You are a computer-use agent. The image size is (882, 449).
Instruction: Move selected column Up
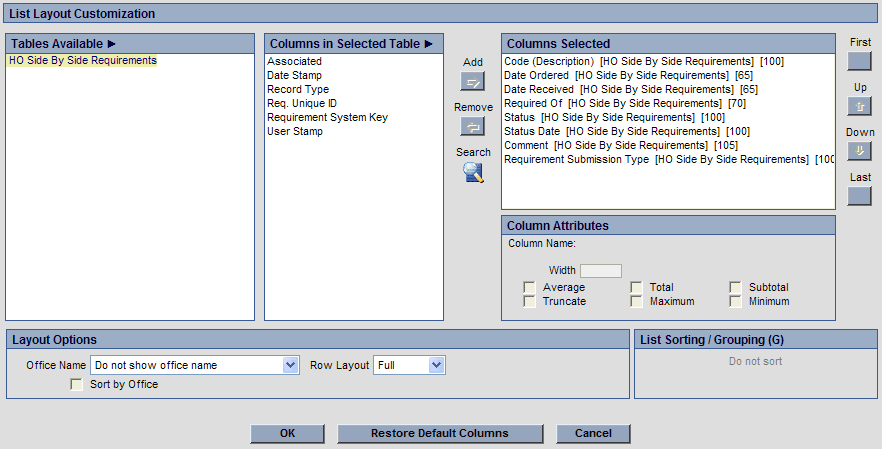pos(860,106)
